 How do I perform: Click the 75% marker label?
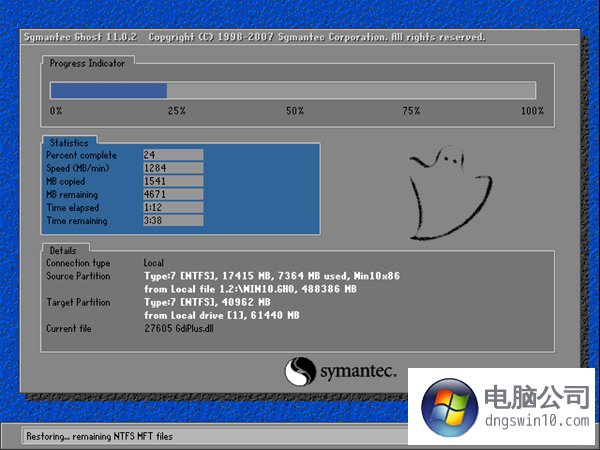pos(411,111)
